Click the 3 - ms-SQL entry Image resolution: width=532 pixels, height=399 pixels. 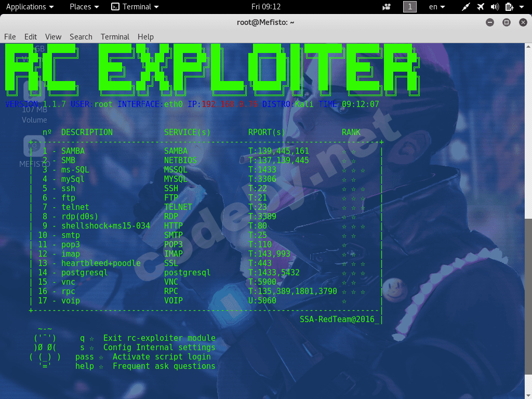coord(66,170)
